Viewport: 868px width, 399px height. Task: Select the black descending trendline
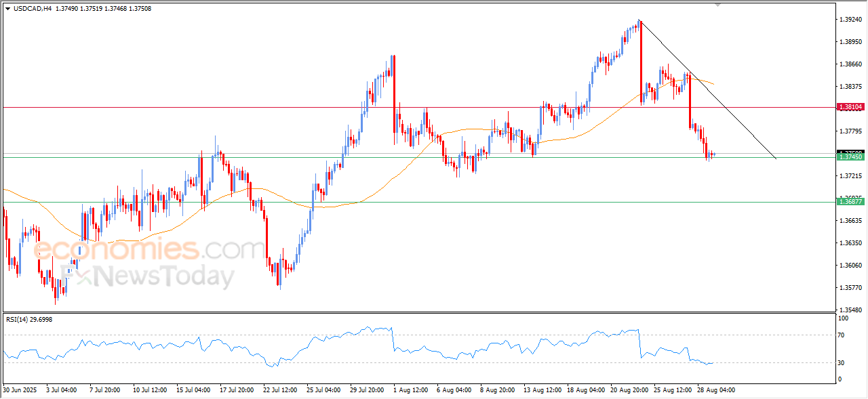pyautogui.click(x=708, y=89)
